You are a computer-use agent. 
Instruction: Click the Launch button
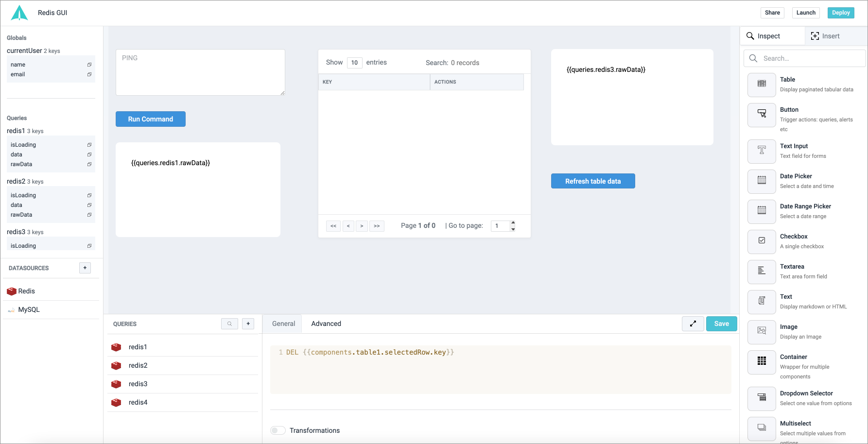pyautogui.click(x=806, y=13)
